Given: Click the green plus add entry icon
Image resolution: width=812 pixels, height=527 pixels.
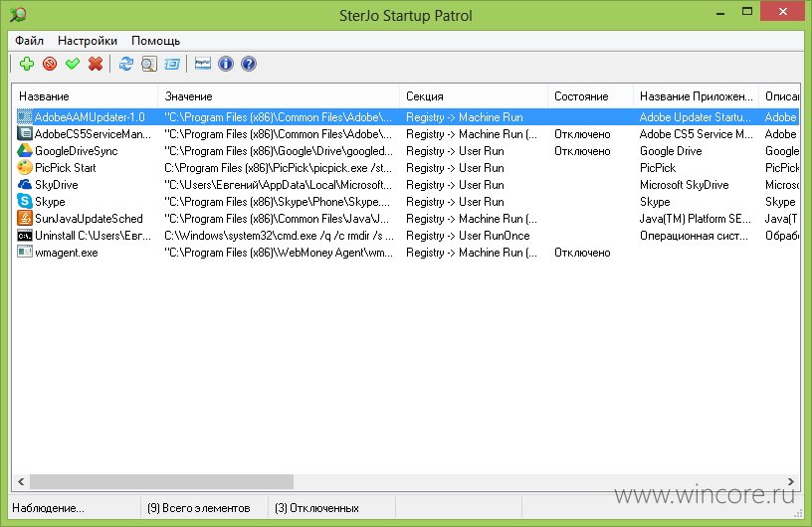Looking at the screenshot, I should (27, 64).
